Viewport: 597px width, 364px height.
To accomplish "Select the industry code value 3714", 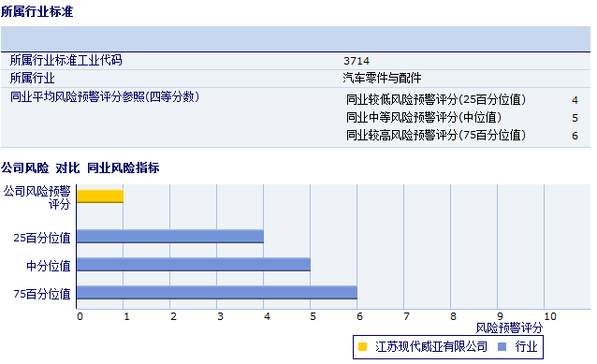I will (357, 61).
